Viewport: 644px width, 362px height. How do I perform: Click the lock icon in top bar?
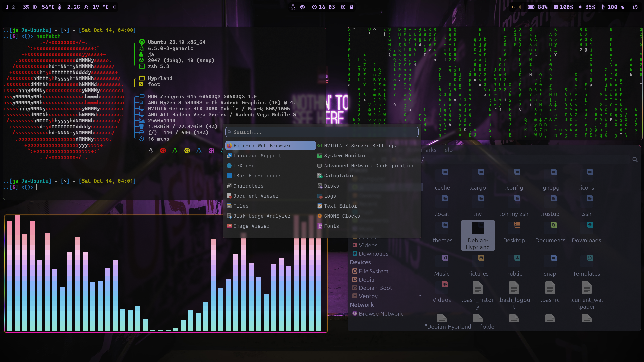click(x=352, y=7)
